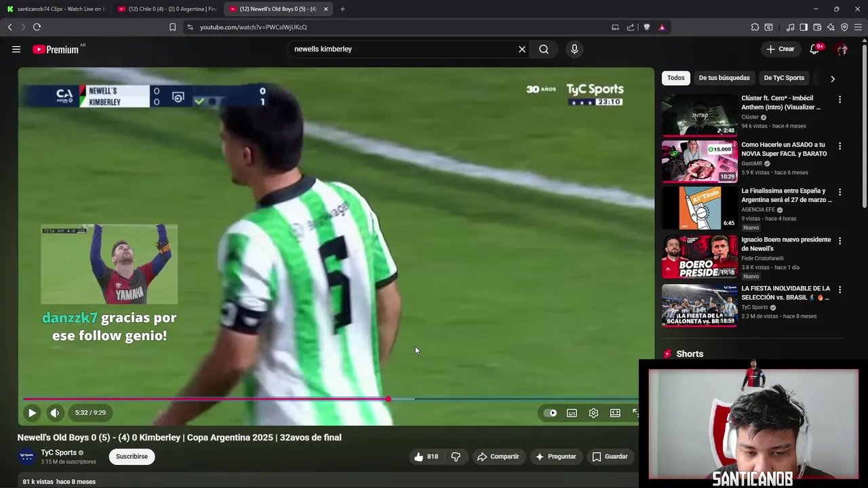Open LA FIESTA INOLVIDABLE DE LA SELECCIÓN title
The height and width of the screenshot is (488, 868).
coord(786,293)
